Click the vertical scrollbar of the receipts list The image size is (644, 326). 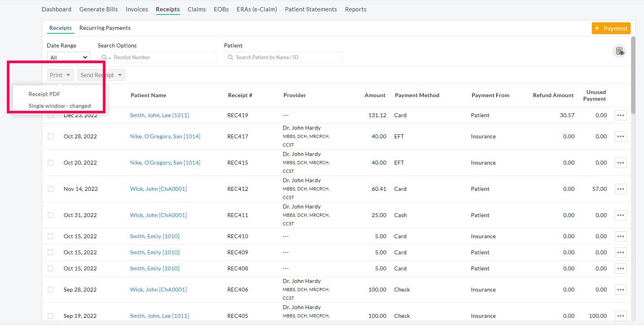[x=633, y=74]
